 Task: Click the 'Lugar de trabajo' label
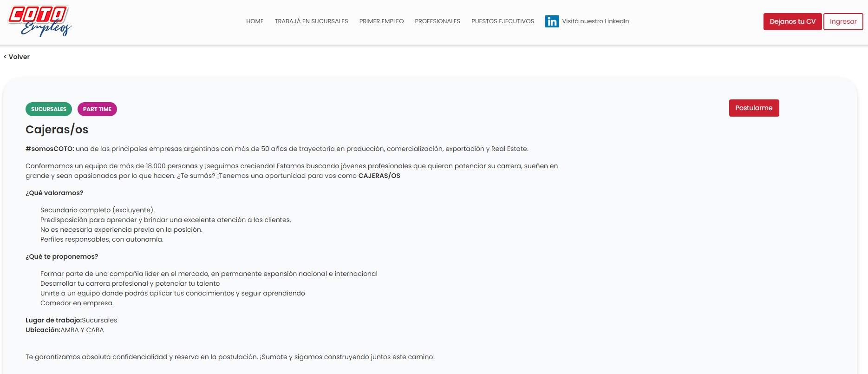pos(53,320)
